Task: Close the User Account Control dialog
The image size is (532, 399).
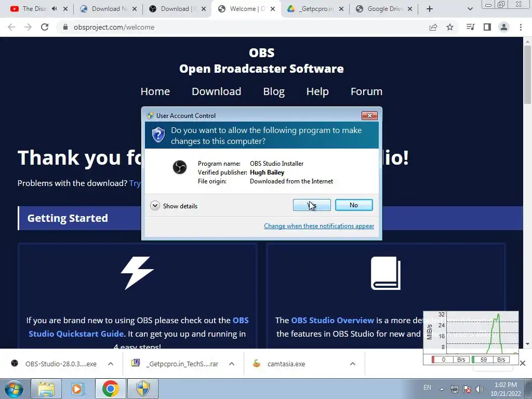Action: [369, 116]
